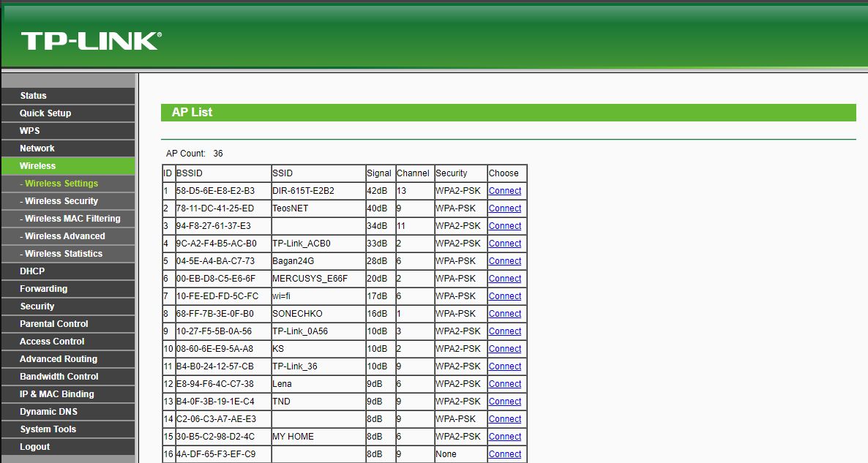Connect to wi=fi network
The width and height of the screenshot is (868, 463).
[x=505, y=296]
